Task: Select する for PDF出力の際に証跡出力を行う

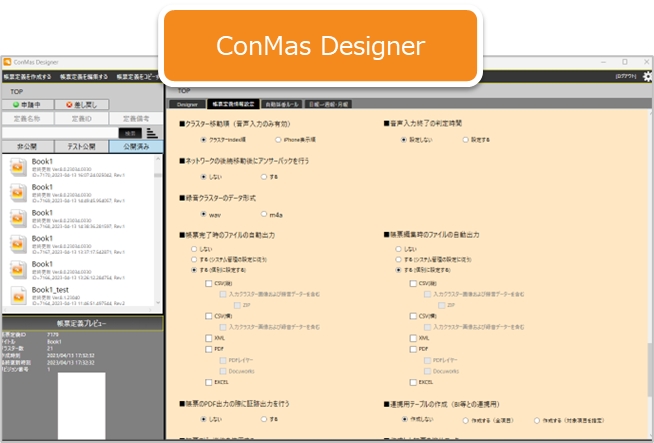Action: tap(264, 419)
